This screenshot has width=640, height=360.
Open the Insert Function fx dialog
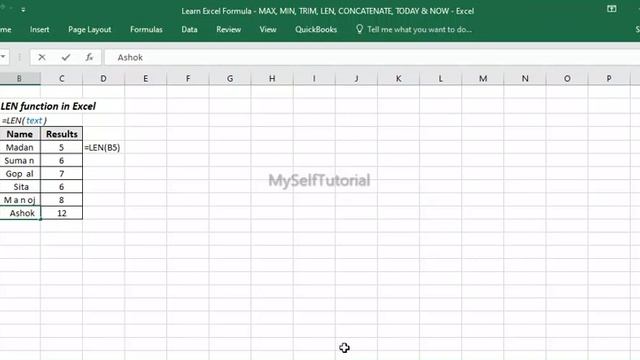click(x=89, y=58)
